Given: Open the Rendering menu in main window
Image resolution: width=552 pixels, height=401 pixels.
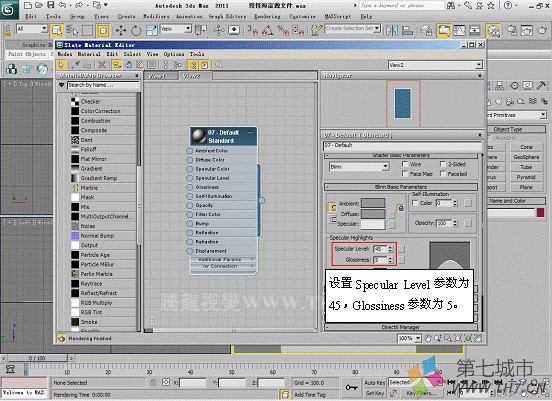Looking at the screenshot, I should coord(267,16).
